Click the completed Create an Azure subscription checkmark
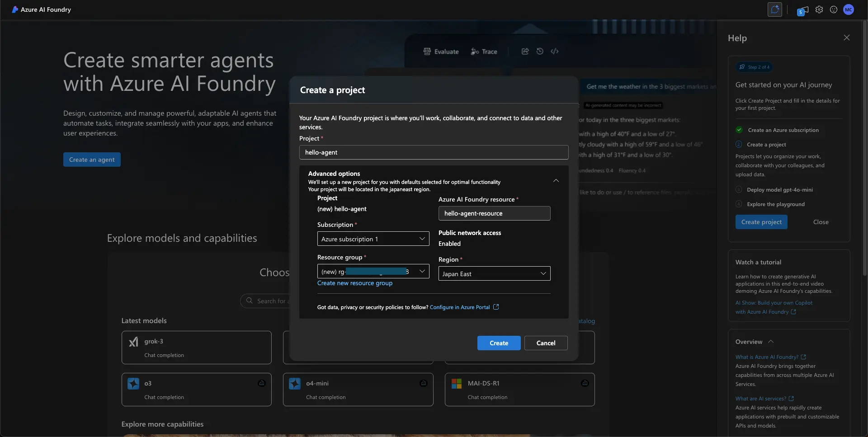This screenshot has height=437, width=868. (739, 130)
